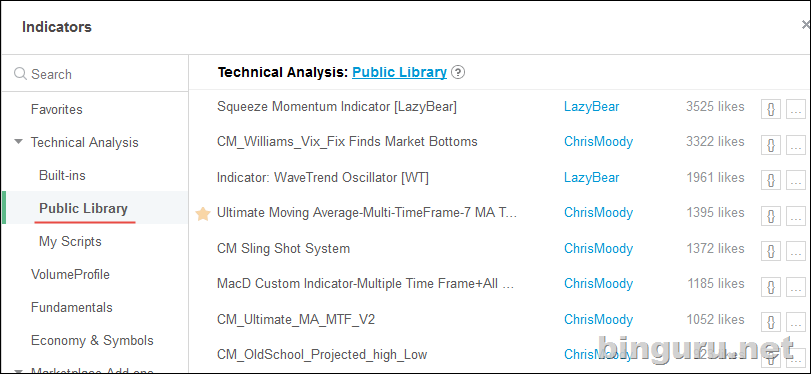Expand the Marketplace Add-ons section arrow

(19, 371)
